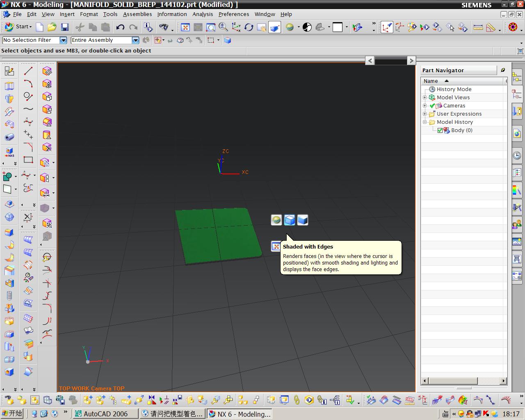
Task: Open the true shading style dropdown arrow
Action: (x=299, y=27)
